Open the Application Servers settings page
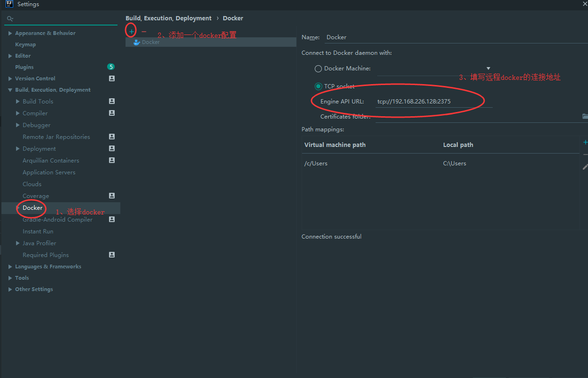The width and height of the screenshot is (588, 378). point(49,172)
